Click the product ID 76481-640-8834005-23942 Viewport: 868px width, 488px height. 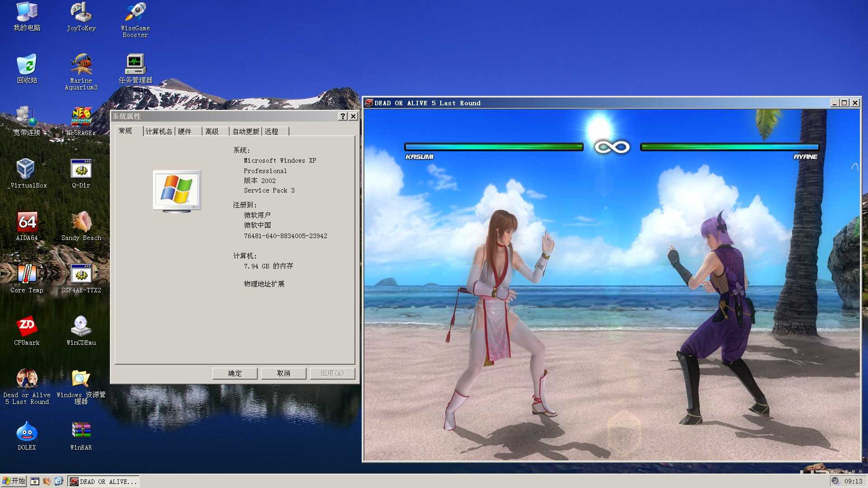click(x=285, y=236)
